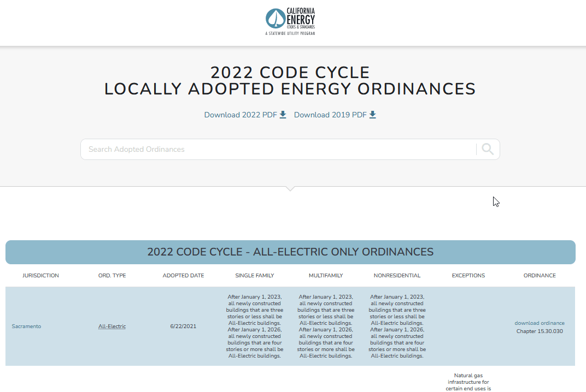586x392 pixels.
Task: Click the EXCEPTIONS column header
Action: (468, 276)
